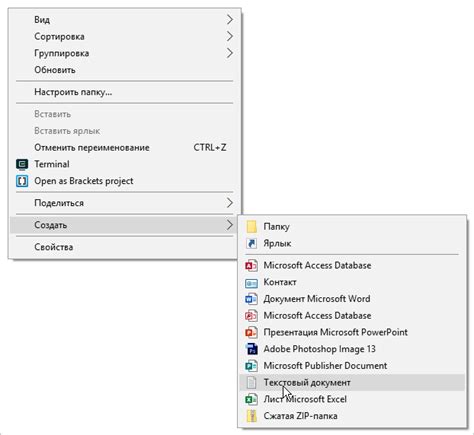
Task: Click the yellow folder icon next to Папку
Action: (x=251, y=227)
